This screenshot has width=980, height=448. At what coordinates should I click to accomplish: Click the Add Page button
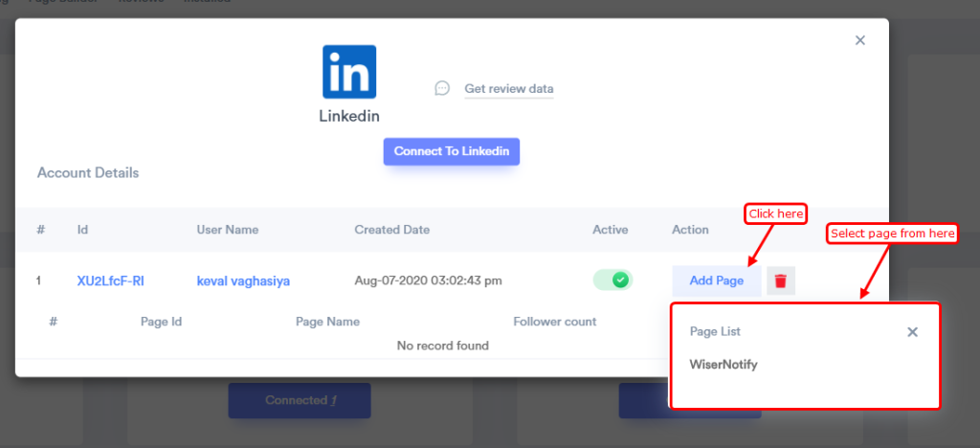coord(716,280)
